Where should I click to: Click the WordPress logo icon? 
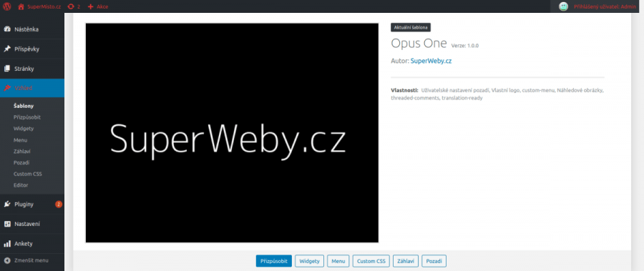click(x=7, y=6)
